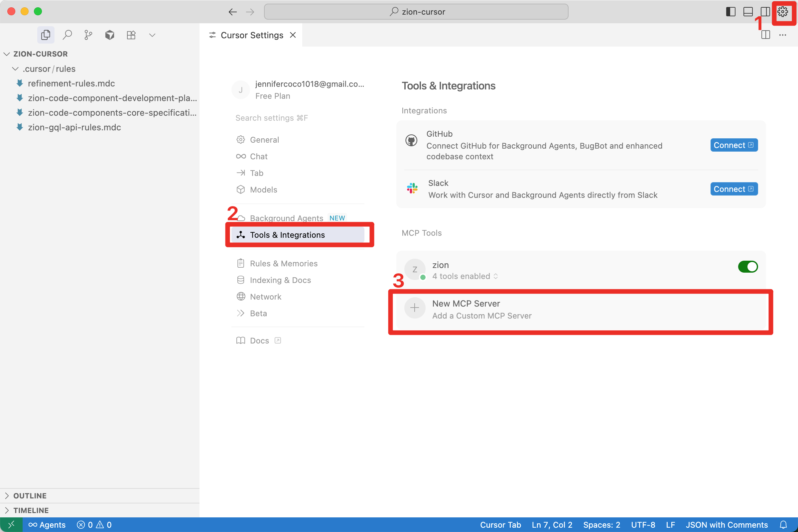Click the zion server avatar icon
Image resolution: width=798 pixels, height=532 pixels.
point(415,269)
